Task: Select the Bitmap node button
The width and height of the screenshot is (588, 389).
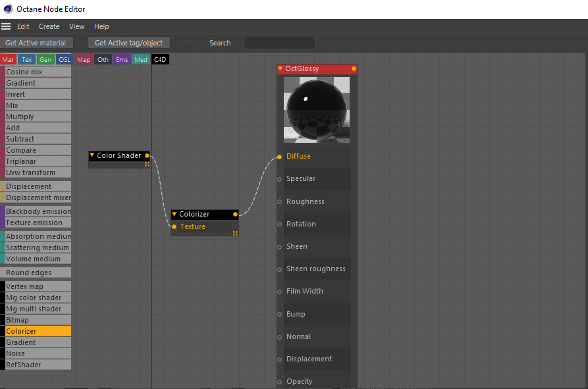Action: 36,320
